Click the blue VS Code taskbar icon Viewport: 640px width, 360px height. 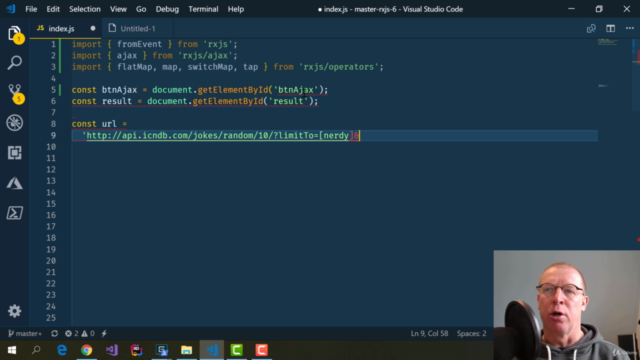click(x=212, y=350)
